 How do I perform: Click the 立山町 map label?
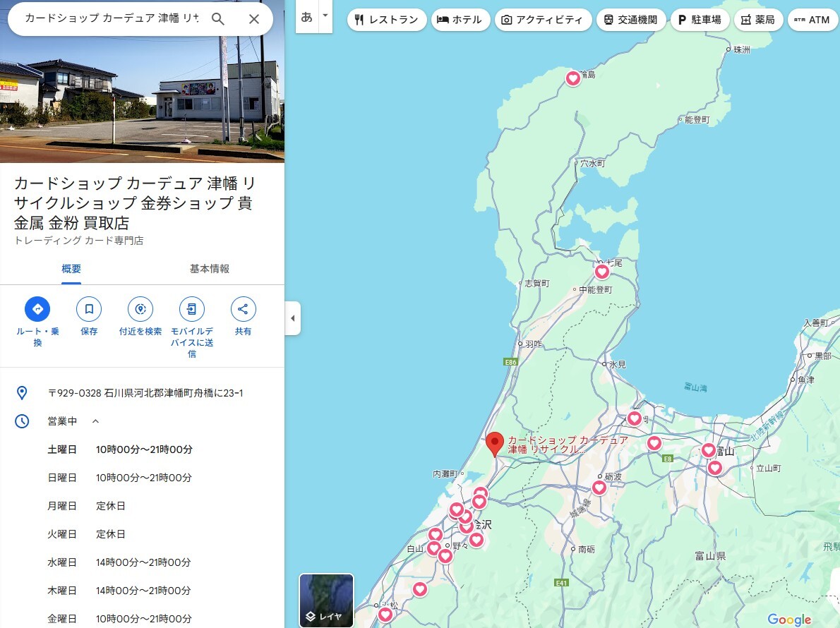point(768,469)
